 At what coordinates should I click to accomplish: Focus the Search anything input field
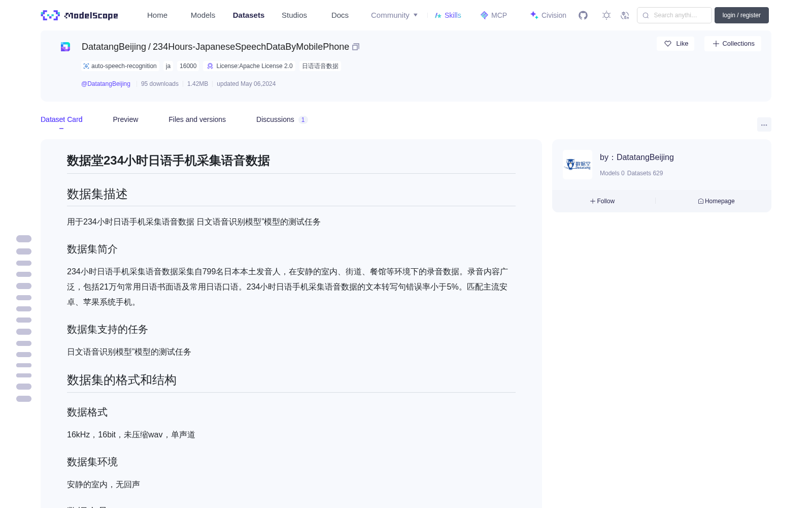[674, 15]
